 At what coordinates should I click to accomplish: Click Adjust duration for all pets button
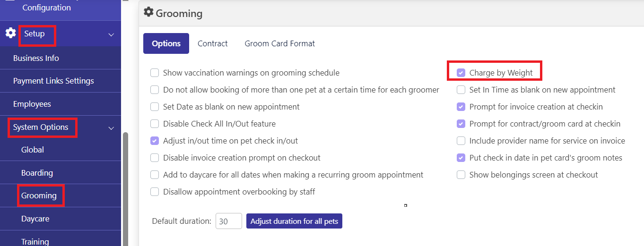click(x=294, y=221)
